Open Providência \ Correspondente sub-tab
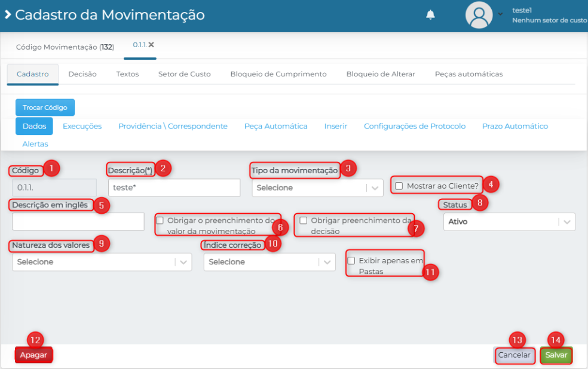The image size is (588, 369). tap(173, 126)
